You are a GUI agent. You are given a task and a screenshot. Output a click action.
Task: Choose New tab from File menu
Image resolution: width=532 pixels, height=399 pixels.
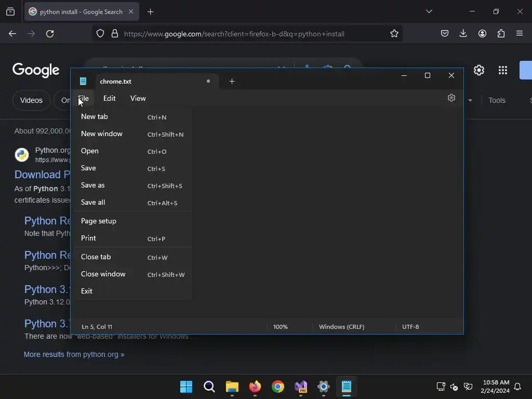132,117
